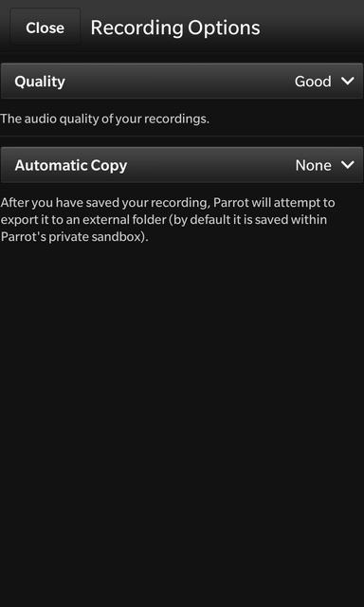Tap the Parrot export explanation paragraph
Image resolution: width=364 pixels, height=607 pixels.
168,219
